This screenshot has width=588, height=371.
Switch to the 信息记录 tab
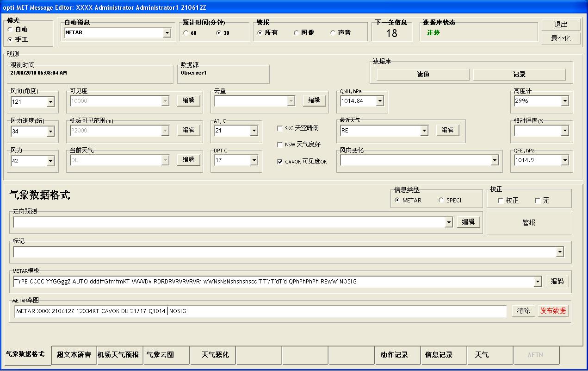coord(439,355)
